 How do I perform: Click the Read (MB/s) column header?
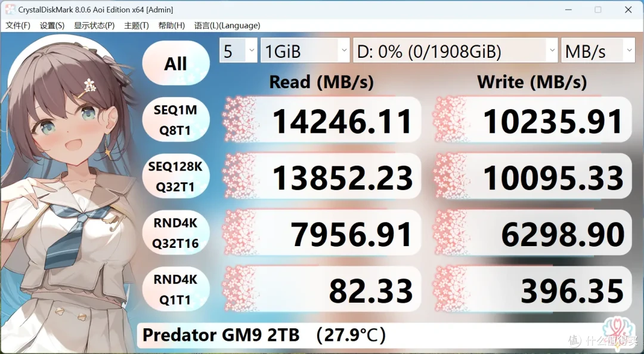(321, 82)
